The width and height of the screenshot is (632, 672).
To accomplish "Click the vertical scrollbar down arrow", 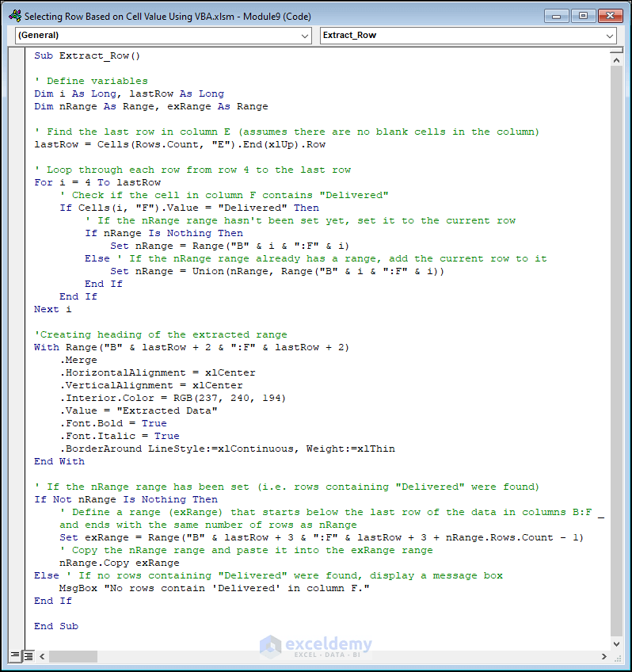I will [616, 643].
